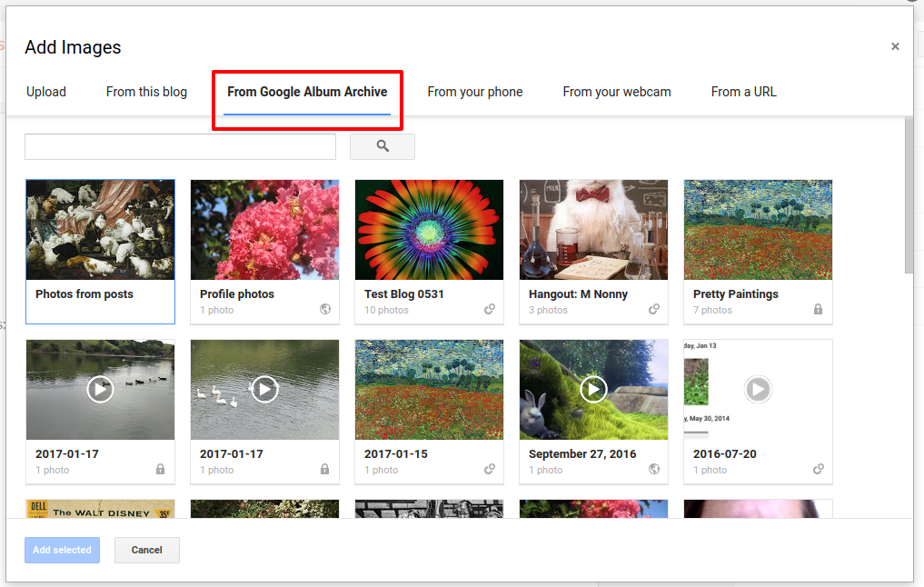This screenshot has width=924, height=587.
Task: Click the globe icon on September 27, 2016 album
Action: click(x=653, y=470)
